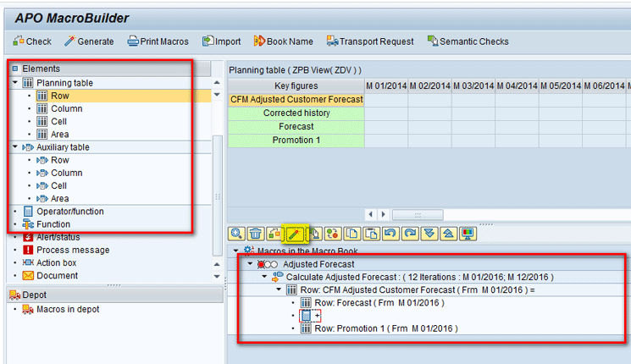Select Row under Planning table
This screenshot has width=631, height=364.
pos(59,97)
